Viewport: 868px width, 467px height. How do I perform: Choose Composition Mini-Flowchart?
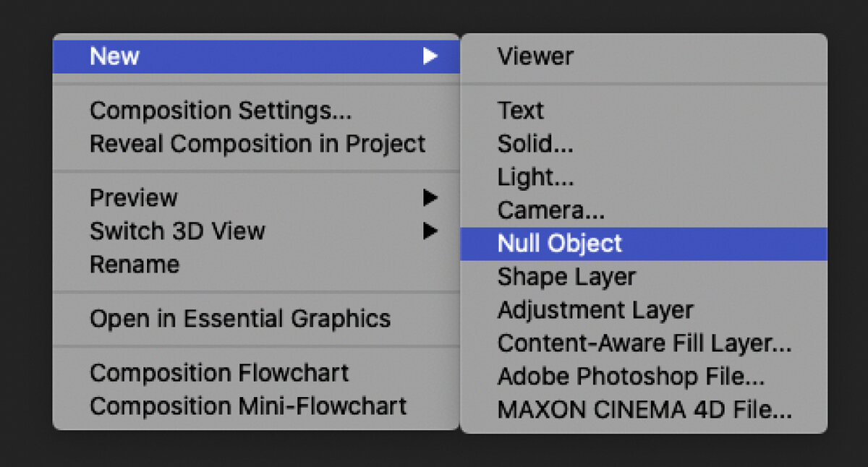[x=248, y=406]
